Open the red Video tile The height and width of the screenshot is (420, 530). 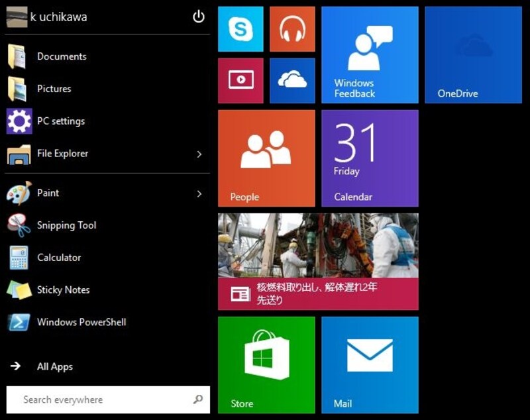click(x=240, y=81)
